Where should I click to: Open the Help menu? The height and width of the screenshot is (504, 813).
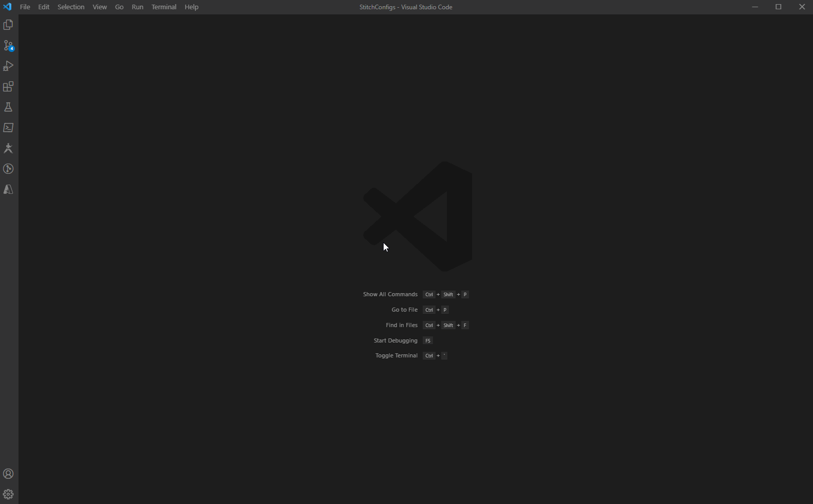(x=191, y=7)
